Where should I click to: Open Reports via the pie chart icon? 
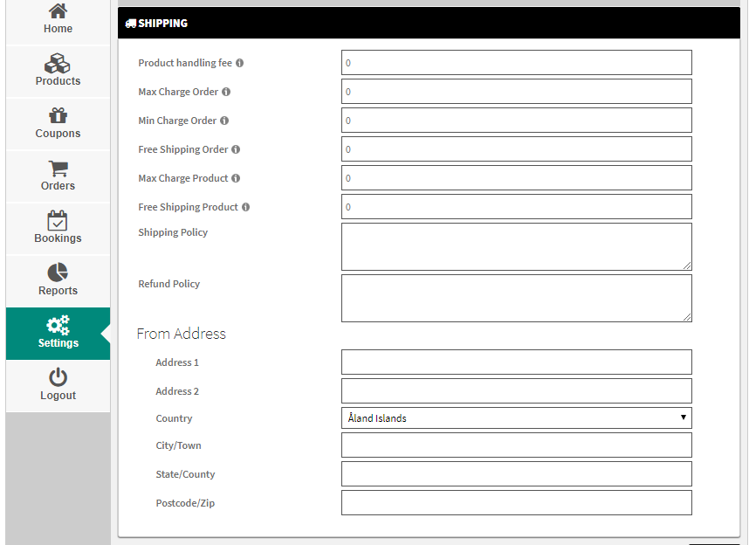(58, 272)
